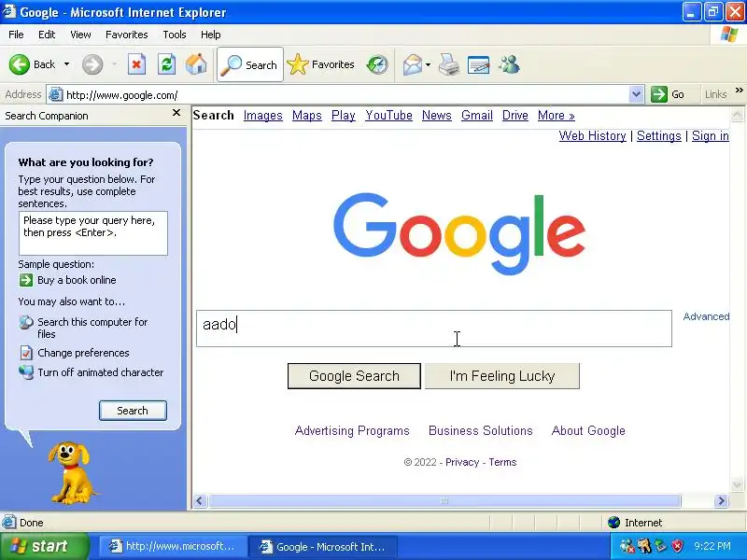Open the Privacy link
This screenshot has width=747, height=560.
462,462
